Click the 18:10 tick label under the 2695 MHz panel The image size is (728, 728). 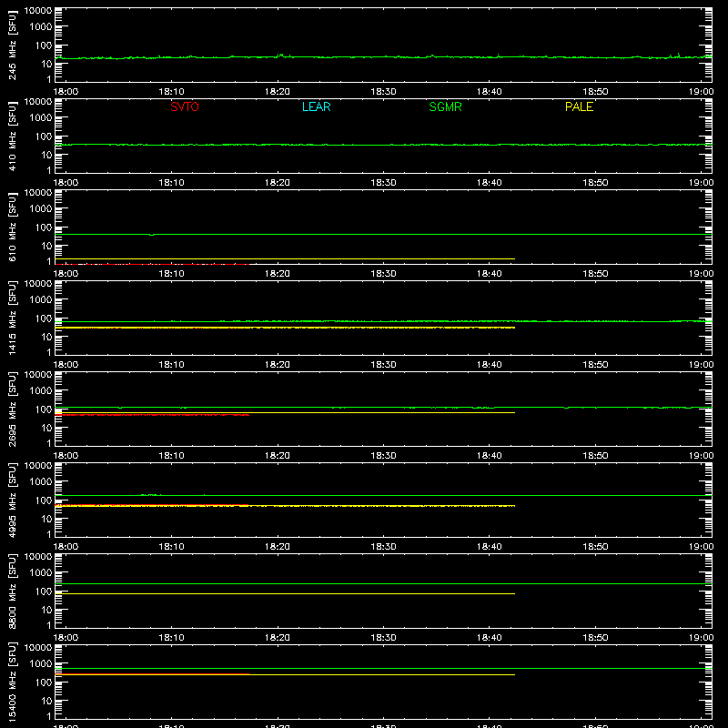[172, 456]
